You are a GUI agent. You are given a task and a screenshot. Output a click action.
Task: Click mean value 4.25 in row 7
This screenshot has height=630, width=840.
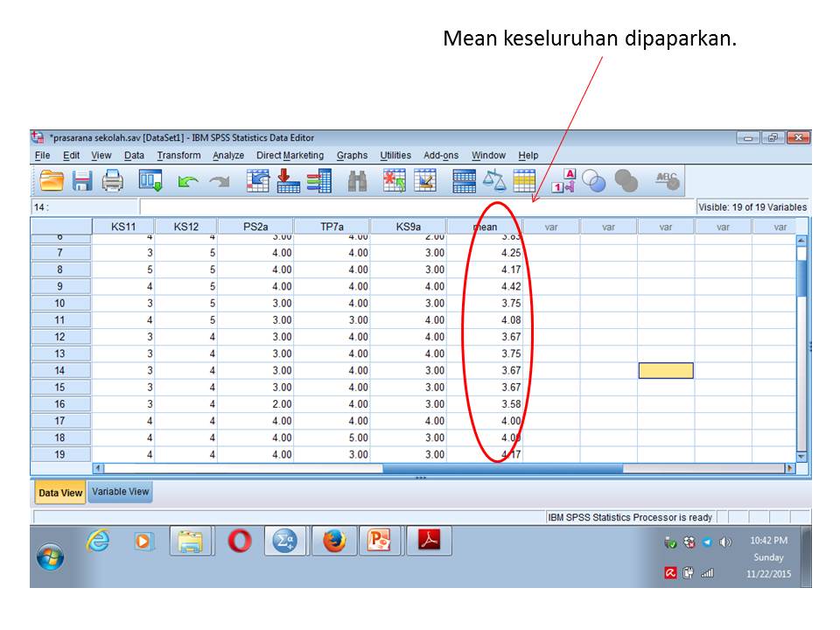(511, 253)
